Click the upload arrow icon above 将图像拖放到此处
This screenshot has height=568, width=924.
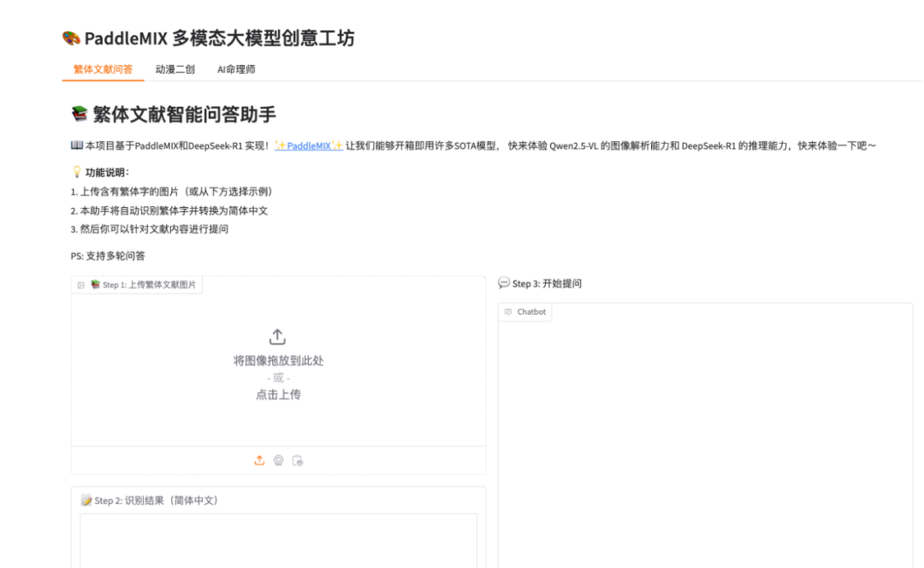(277, 337)
